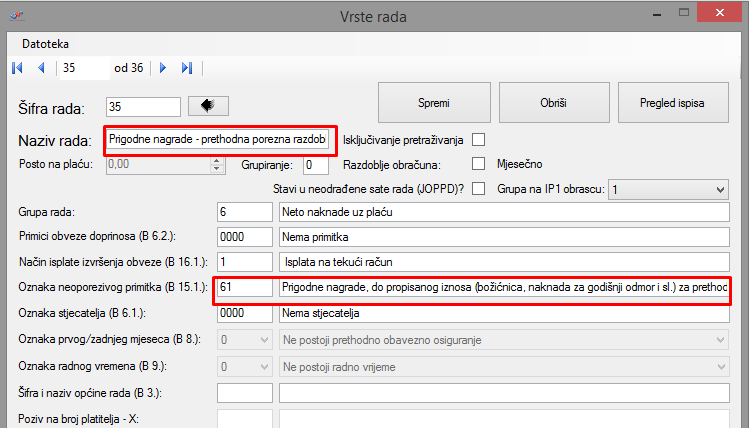Screen dimensions: 749x428
Task: Enable Isključivanje pretraživanja checkbox
Action: coord(478,139)
